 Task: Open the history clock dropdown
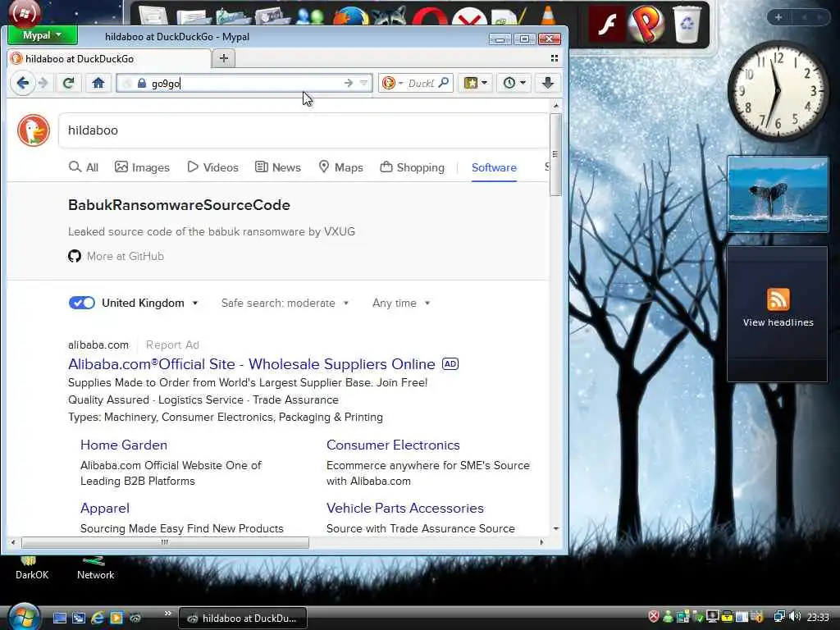514,83
